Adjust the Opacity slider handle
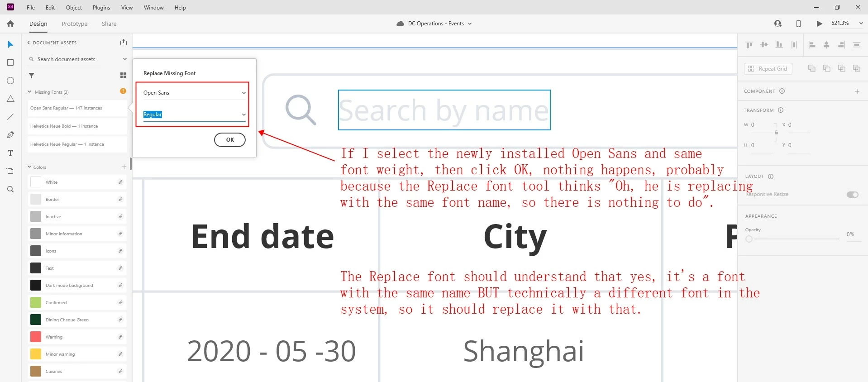Screen dimensions: 868x382 coord(749,239)
